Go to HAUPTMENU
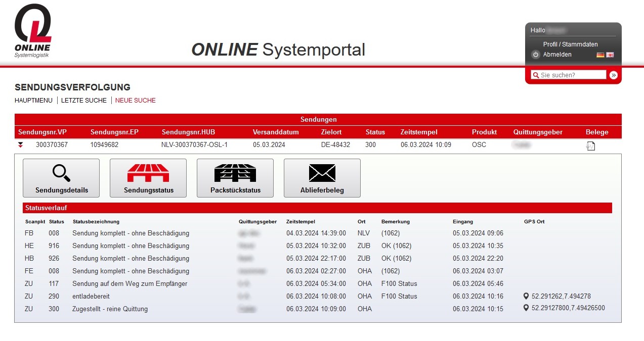Viewport: 644px width, 341px height. (33, 101)
